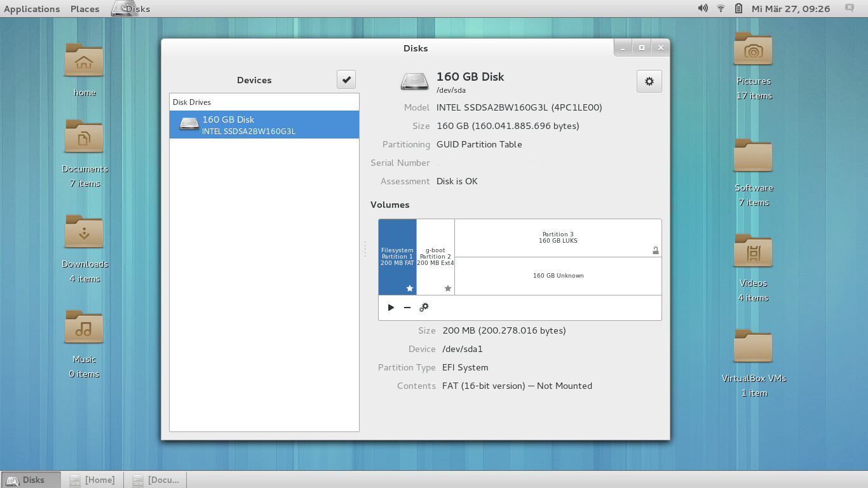Click the volume icon in the top panel
The image size is (868, 488).
tap(703, 8)
